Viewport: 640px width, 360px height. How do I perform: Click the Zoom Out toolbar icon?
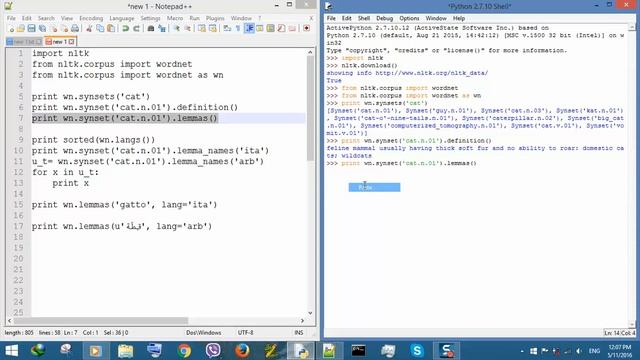tap(187, 28)
